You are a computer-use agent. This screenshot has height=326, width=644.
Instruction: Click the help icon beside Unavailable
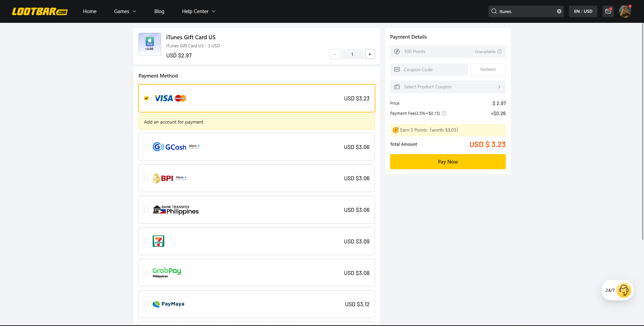(x=499, y=51)
